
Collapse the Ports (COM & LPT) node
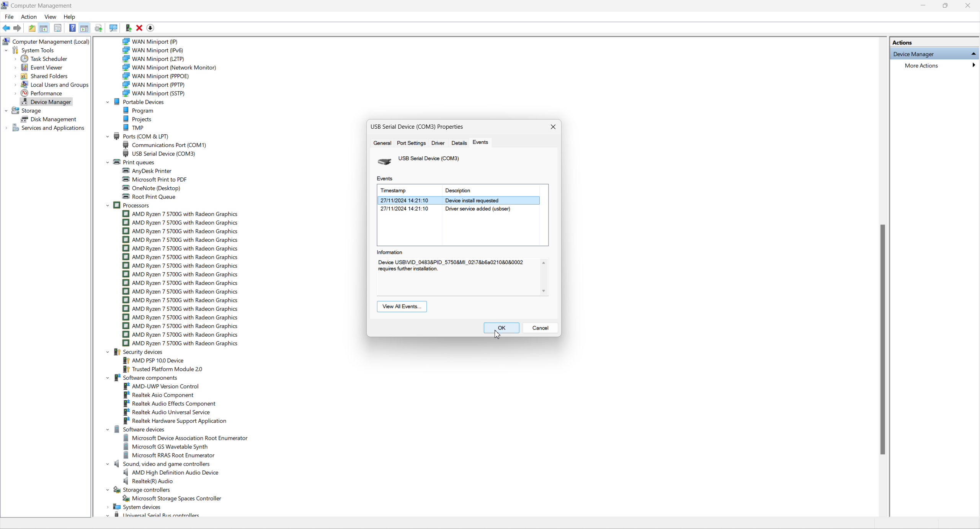[x=108, y=137]
